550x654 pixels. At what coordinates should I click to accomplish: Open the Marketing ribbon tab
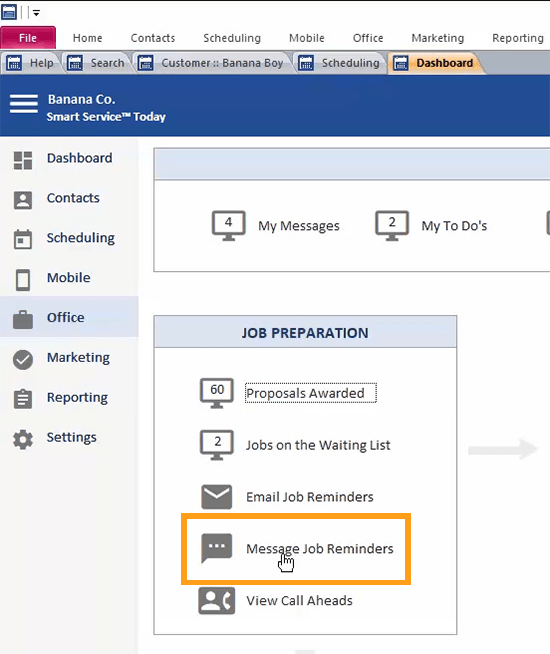point(438,38)
